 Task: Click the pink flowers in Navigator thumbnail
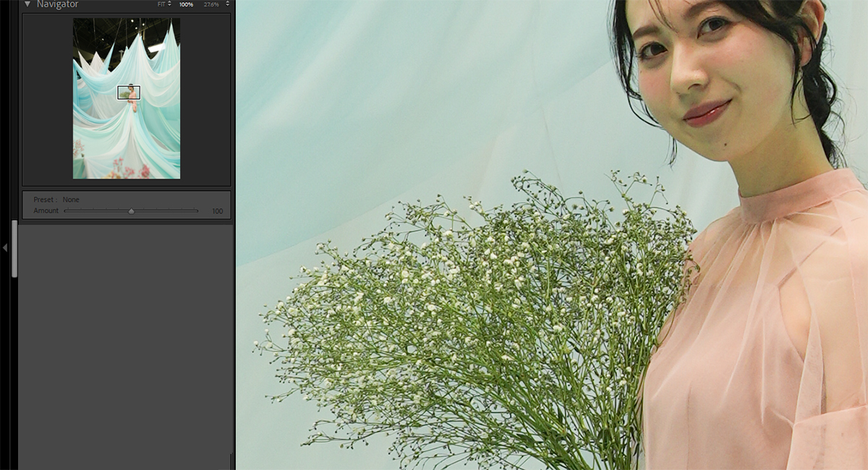click(137, 171)
